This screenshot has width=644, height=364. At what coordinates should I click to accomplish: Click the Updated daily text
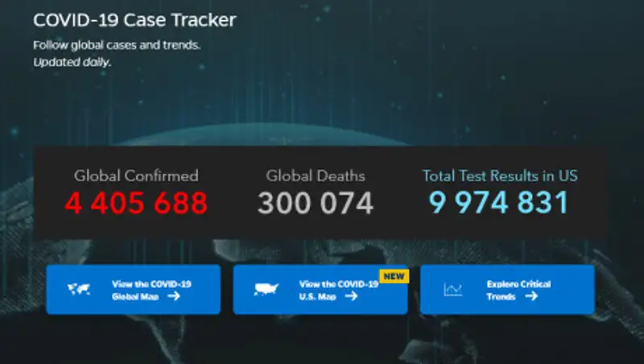72,62
